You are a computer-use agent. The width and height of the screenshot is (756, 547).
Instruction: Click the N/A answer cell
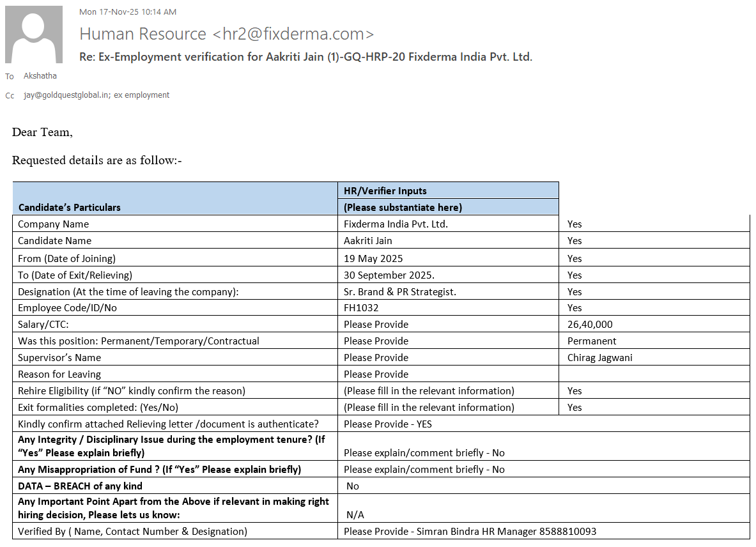[x=544, y=508]
